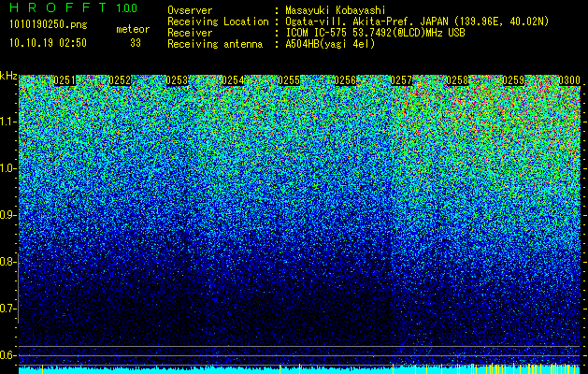The image size is (588, 374).
Task: Click the Ogata-vill. Akita-Pref. JAPAN location text
Action: [417, 22]
